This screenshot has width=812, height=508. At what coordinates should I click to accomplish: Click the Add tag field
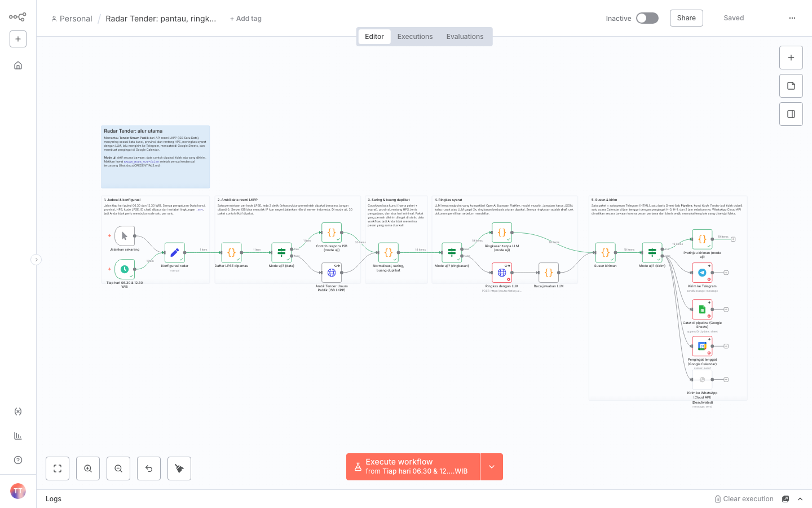(x=246, y=19)
